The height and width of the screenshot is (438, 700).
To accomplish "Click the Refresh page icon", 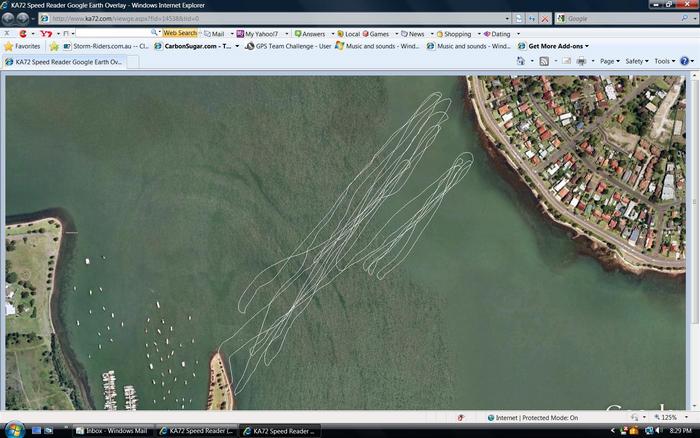I will 532,18.
